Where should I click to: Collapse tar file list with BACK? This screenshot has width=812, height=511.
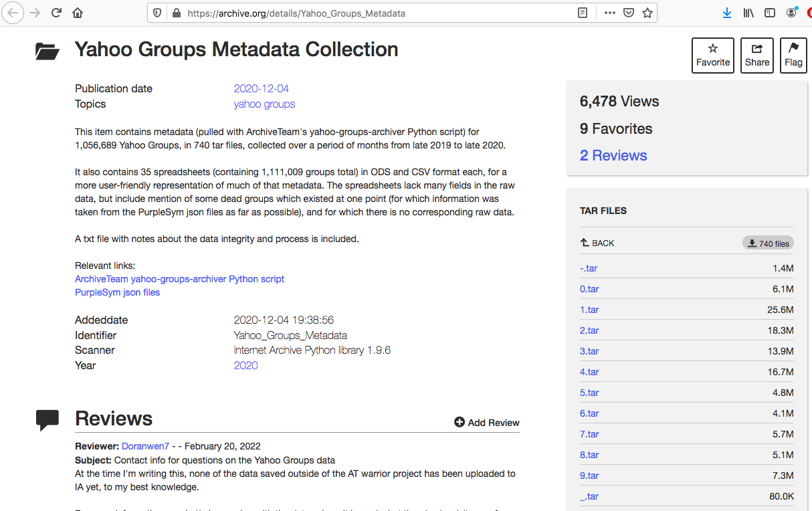point(597,243)
